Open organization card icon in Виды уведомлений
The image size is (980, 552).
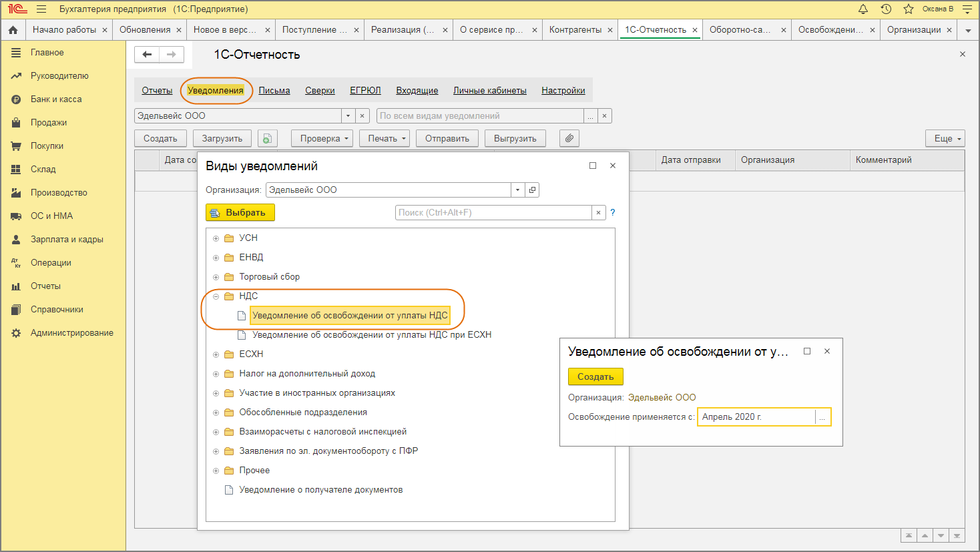tap(532, 190)
